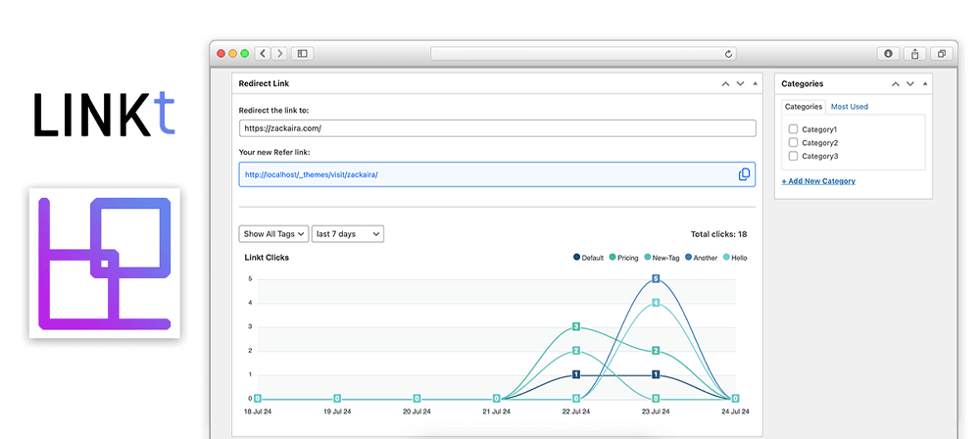
Task: Open the localhost refer link
Action: (311, 174)
